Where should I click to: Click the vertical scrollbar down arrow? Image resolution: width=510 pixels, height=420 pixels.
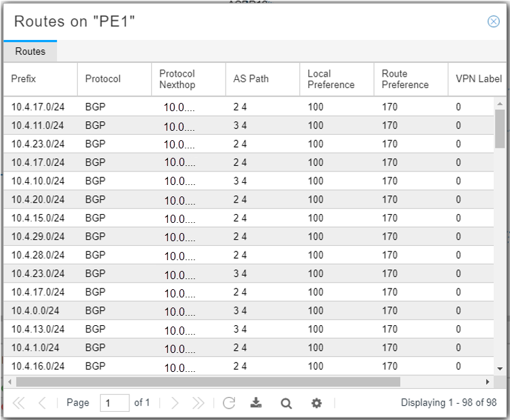click(x=501, y=369)
